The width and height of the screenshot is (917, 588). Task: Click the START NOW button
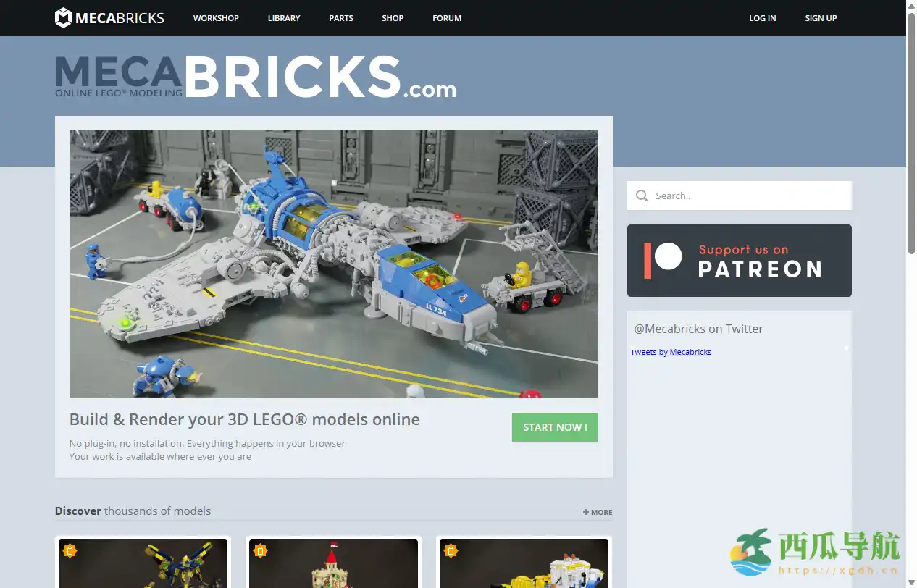click(555, 427)
